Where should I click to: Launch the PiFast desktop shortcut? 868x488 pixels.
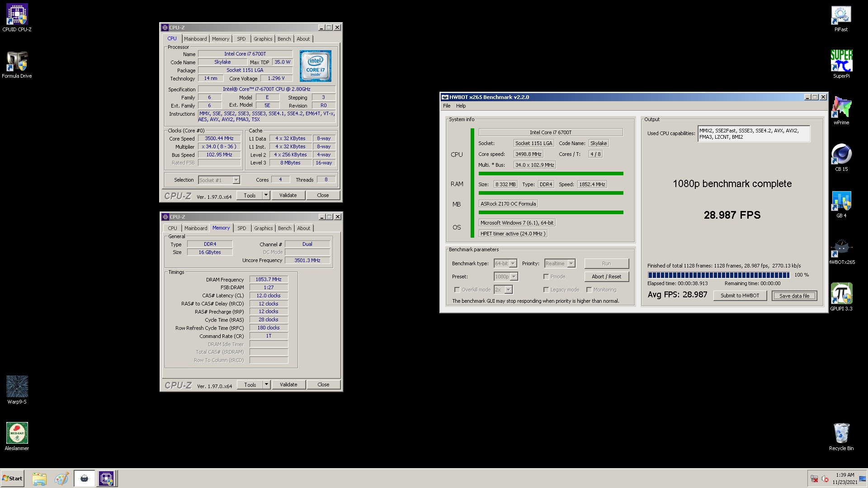pos(841,18)
